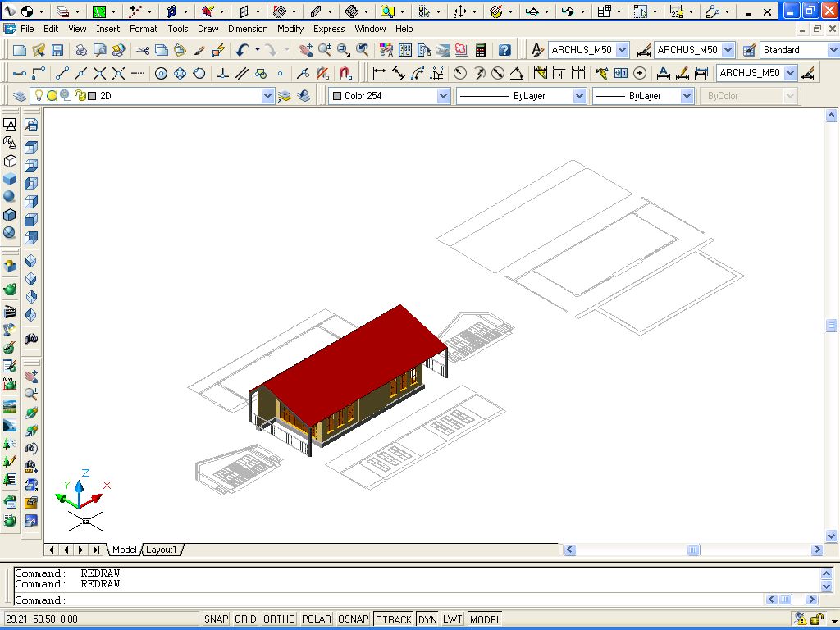Click in the Command line input

coord(388,600)
